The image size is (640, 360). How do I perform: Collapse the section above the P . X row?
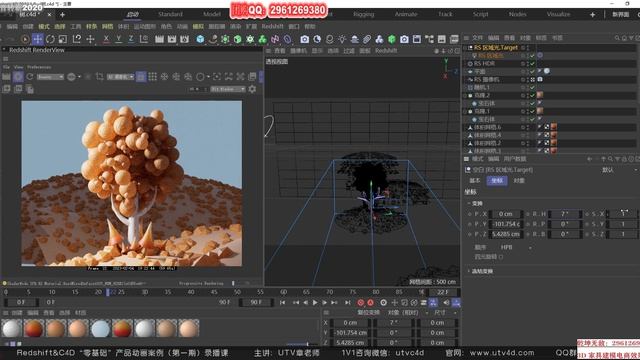click(x=468, y=203)
